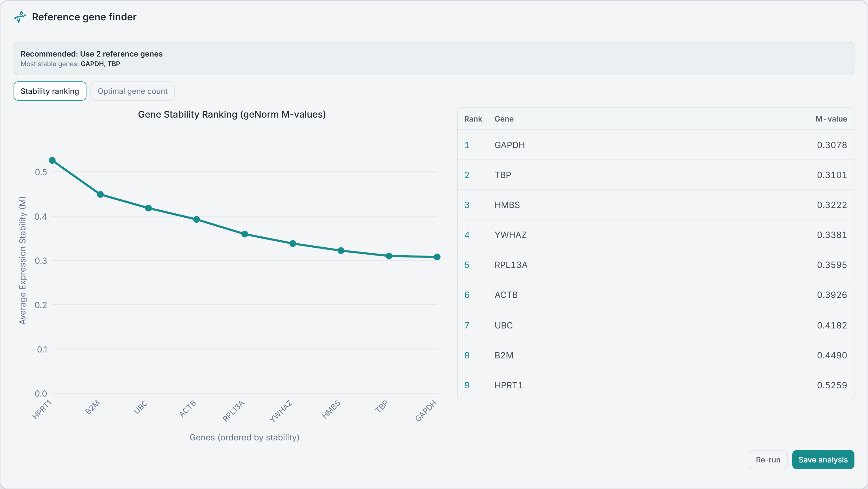
Task: Click the Reference gene finder title
Action: (84, 17)
